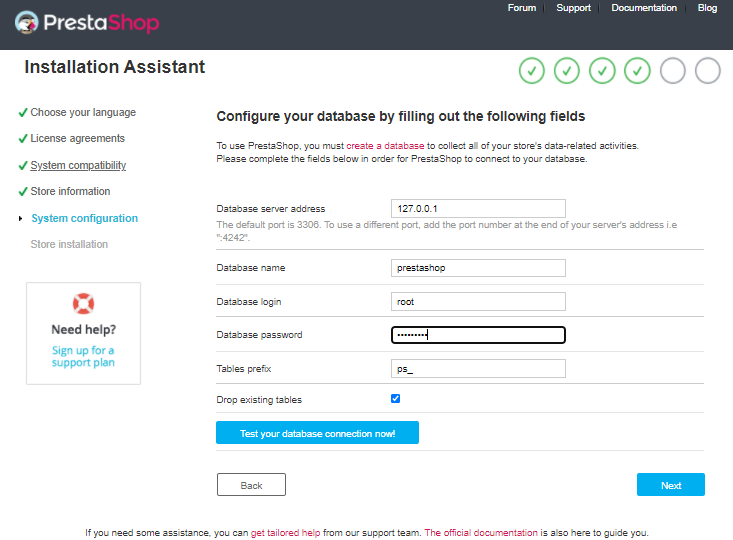Open the Blog header link
733x540 pixels.
click(x=707, y=8)
